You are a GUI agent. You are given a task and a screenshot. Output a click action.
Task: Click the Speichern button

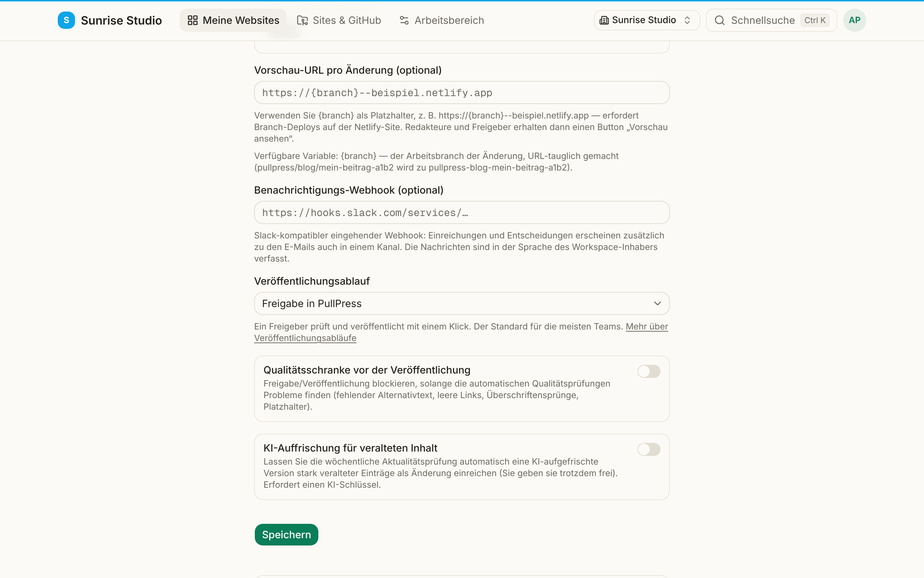286,534
